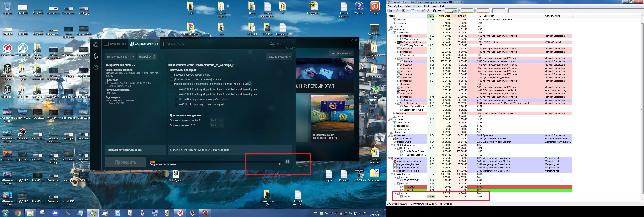Click the Save icon in Process Explorer toolbar
Screen dimensions: 644x217
tap(391, 11)
